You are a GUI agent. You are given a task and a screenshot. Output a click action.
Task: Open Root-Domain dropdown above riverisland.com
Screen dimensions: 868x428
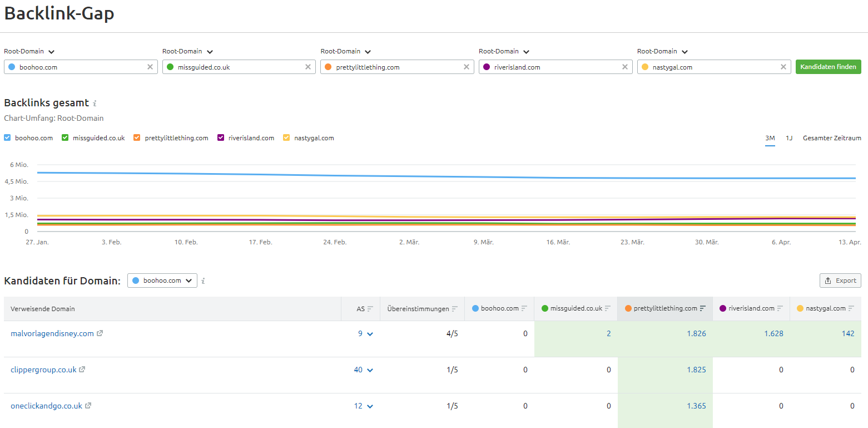tap(504, 51)
